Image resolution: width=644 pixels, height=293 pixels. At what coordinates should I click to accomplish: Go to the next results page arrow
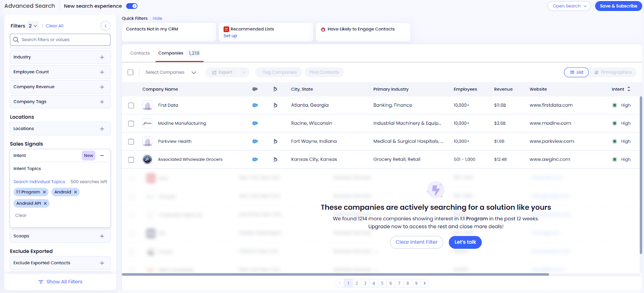pyautogui.click(x=425, y=283)
